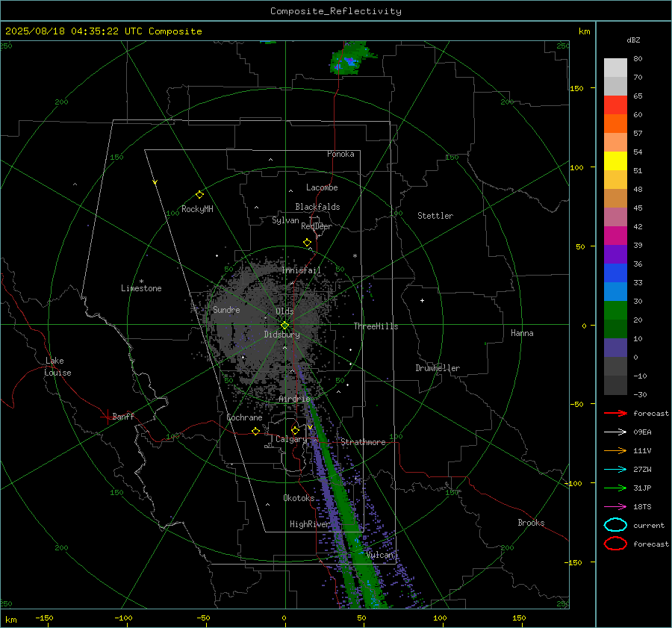Viewport: 672px width, 628px height.
Task: Select the red swatch in dBZ scale
Action: tap(615, 105)
